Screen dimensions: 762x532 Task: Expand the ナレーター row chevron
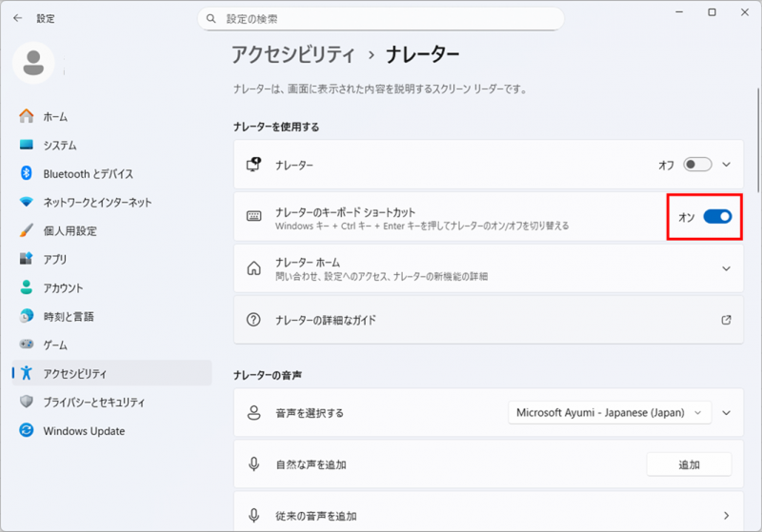coord(727,165)
